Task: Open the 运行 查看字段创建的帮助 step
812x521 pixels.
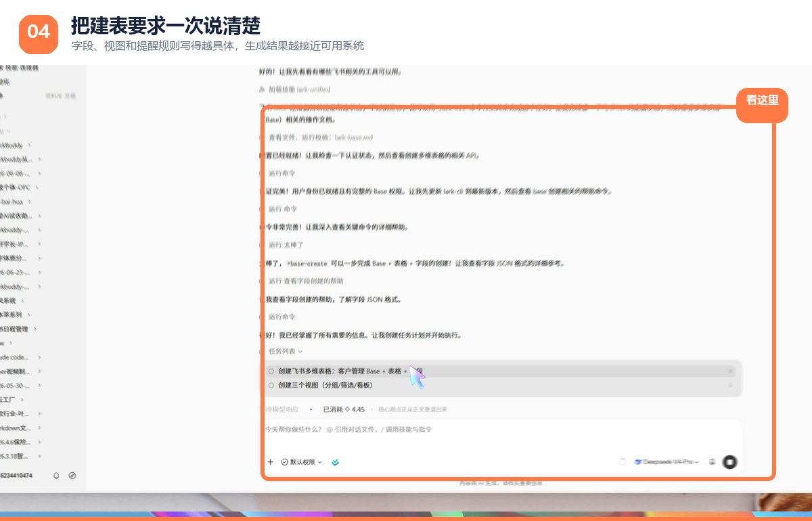Action: pos(306,281)
